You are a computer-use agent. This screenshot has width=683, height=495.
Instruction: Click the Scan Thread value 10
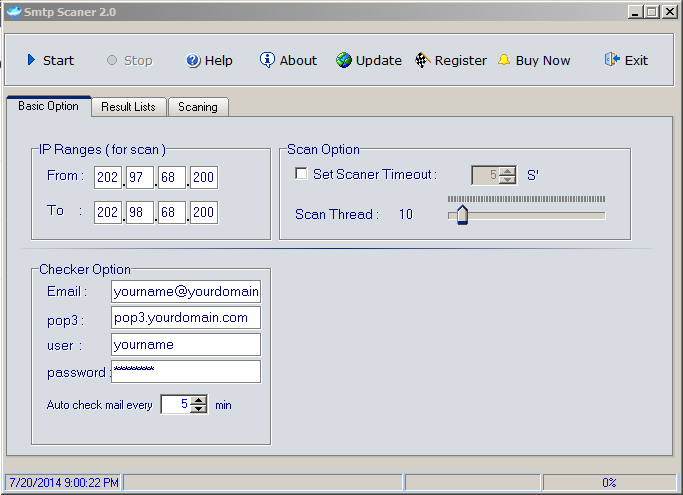(x=406, y=214)
